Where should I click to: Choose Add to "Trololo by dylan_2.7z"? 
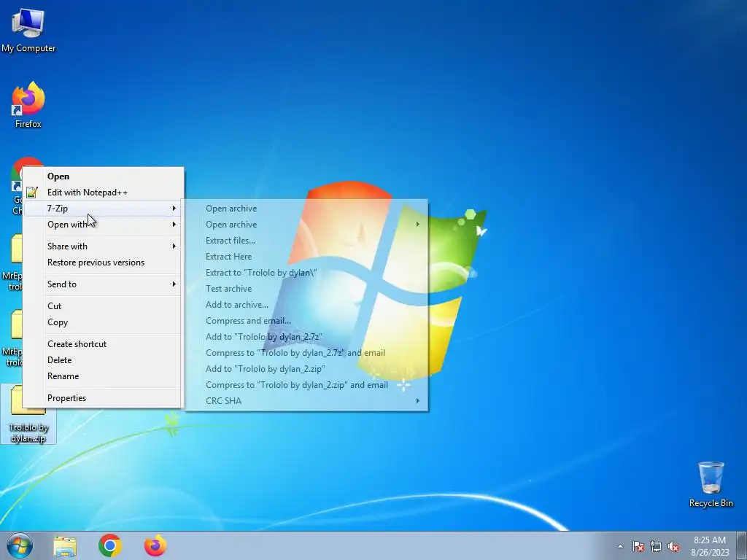[x=306, y=337]
